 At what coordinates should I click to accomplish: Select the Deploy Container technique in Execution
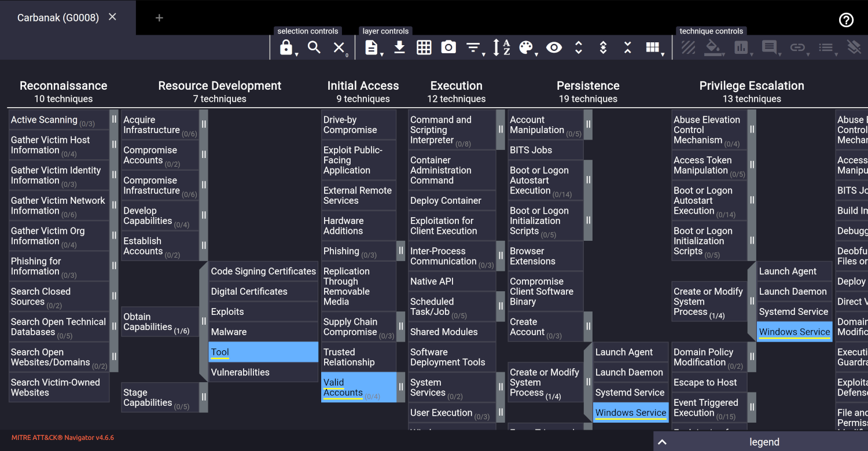[x=452, y=200]
